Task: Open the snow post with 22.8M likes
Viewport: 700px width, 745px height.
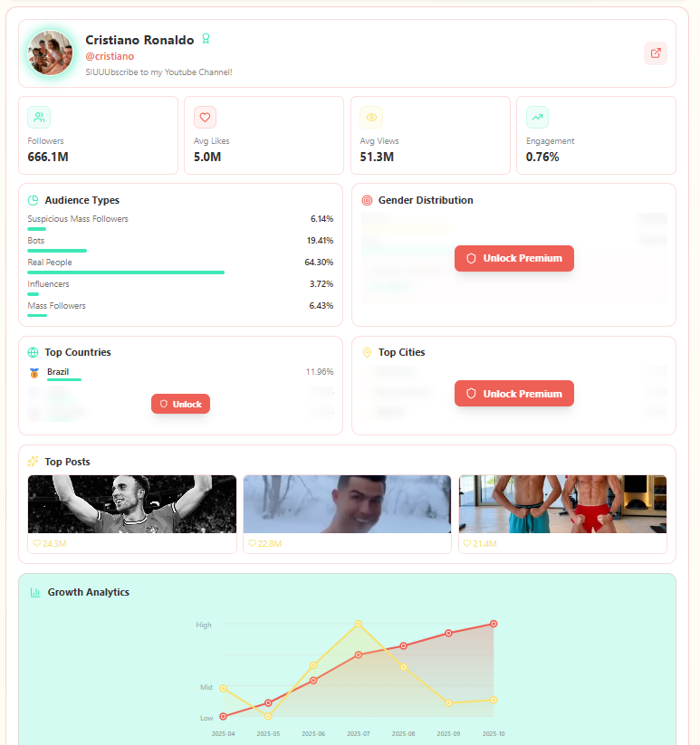Action: point(347,514)
